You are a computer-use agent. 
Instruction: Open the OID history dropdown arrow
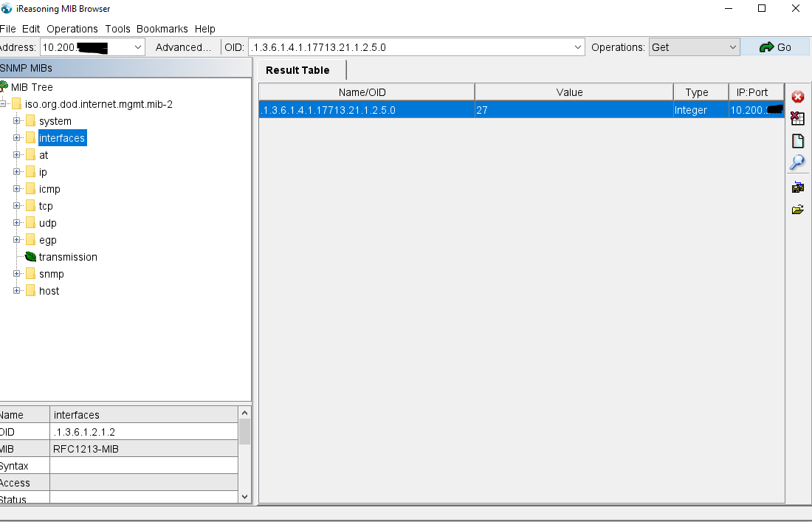578,47
